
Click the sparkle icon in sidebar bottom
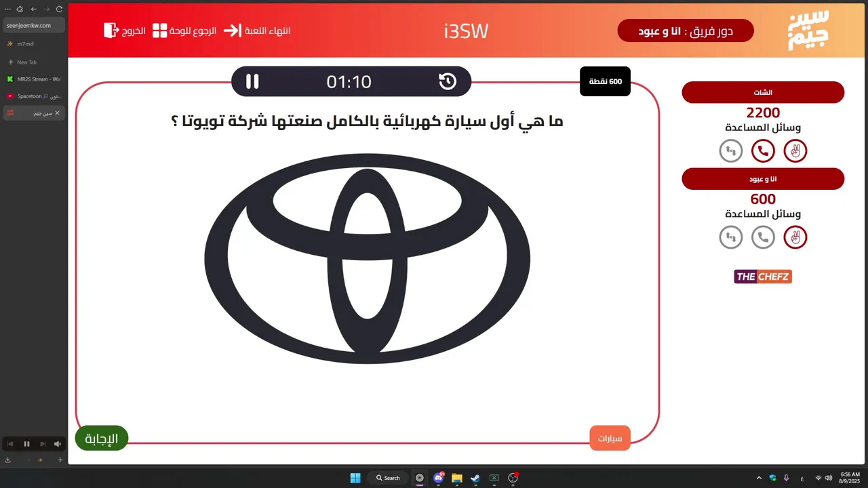point(40,460)
